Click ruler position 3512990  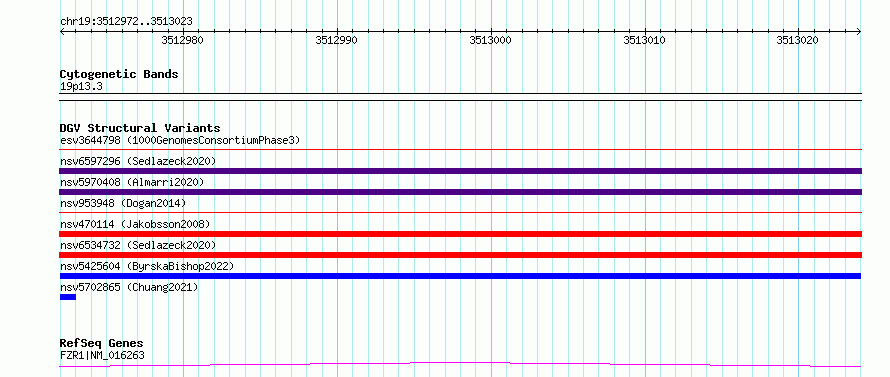(x=337, y=40)
